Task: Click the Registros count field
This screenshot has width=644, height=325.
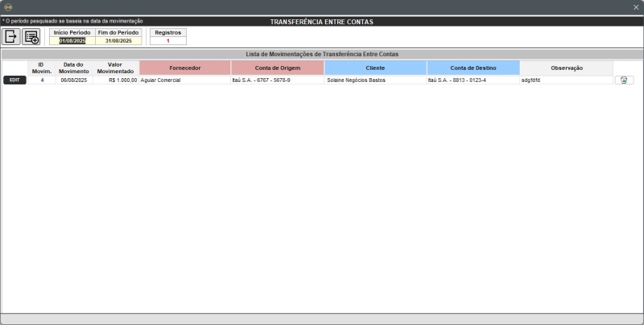Action: tap(167, 40)
